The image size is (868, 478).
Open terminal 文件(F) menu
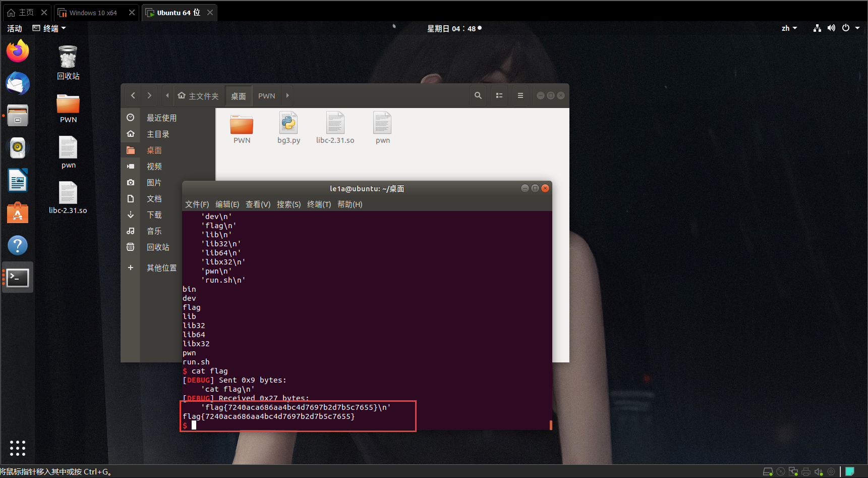coord(197,204)
